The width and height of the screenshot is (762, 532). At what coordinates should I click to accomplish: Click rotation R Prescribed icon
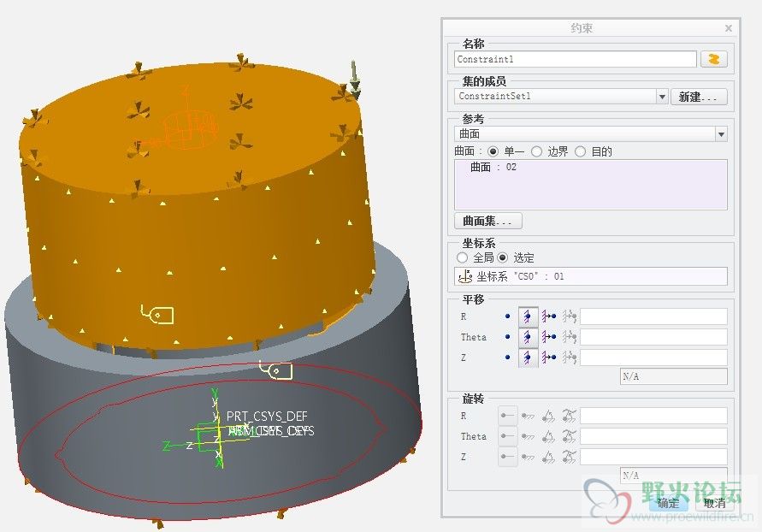pos(548,416)
